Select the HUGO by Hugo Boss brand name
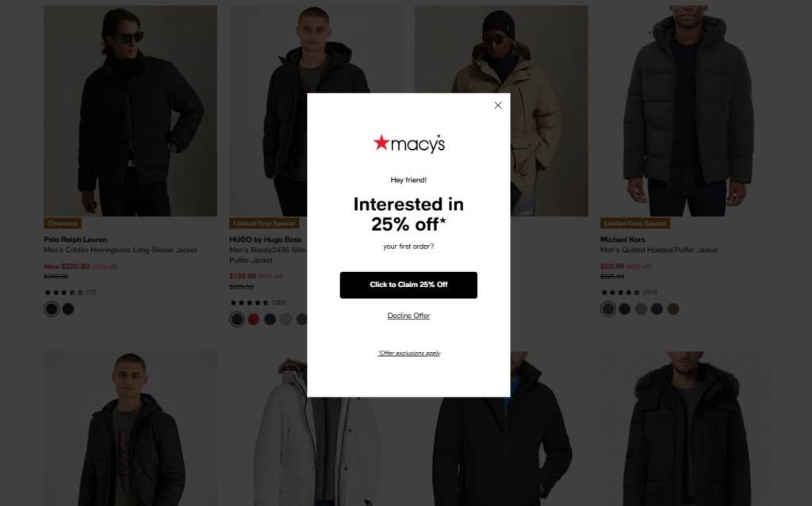The image size is (812, 506). (x=265, y=240)
